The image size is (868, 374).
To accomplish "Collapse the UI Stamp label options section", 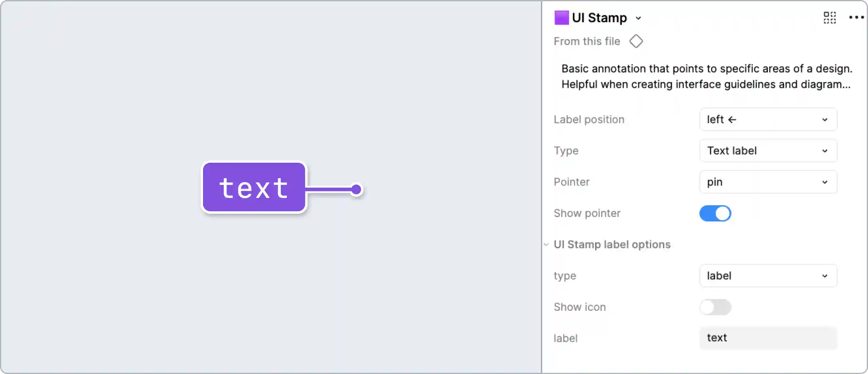I will point(546,244).
